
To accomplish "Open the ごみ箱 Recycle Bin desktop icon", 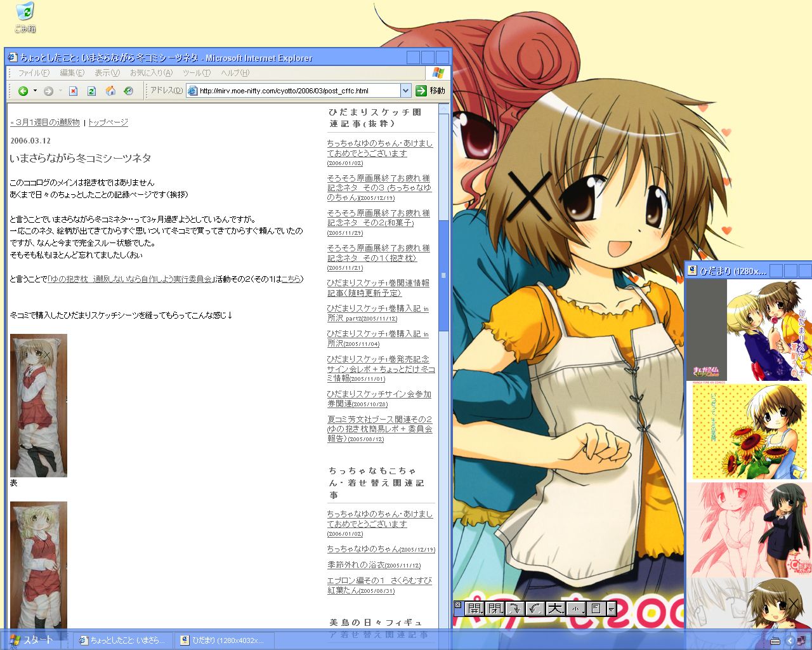I will pyautogui.click(x=25, y=18).
